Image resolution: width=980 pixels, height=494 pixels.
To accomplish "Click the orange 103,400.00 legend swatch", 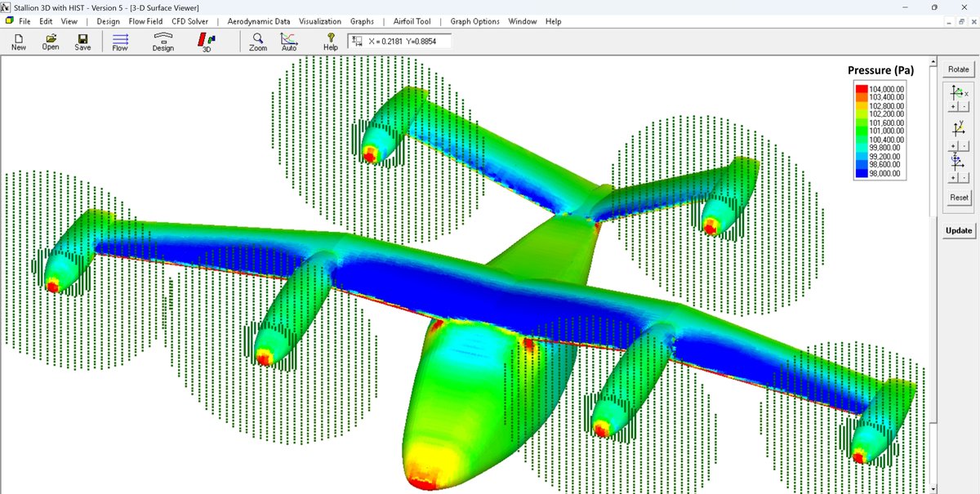I will click(x=862, y=97).
